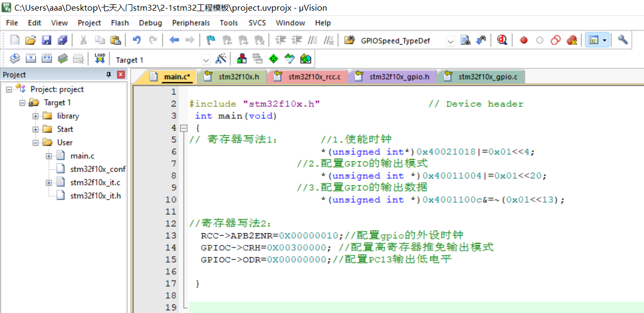Open the Configuration wrench dialog
The image size is (644, 313).
(622, 40)
